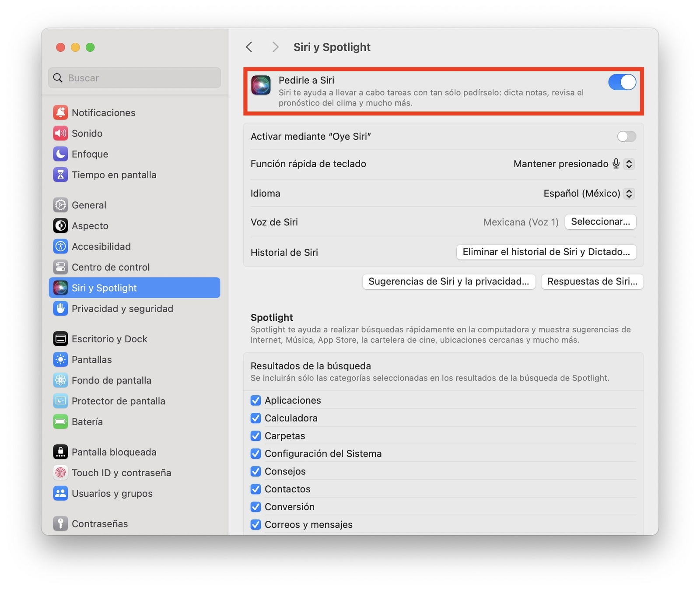Click the General gear icon
The image size is (700, 590).
pyautogui.click(x=60, y=205)
